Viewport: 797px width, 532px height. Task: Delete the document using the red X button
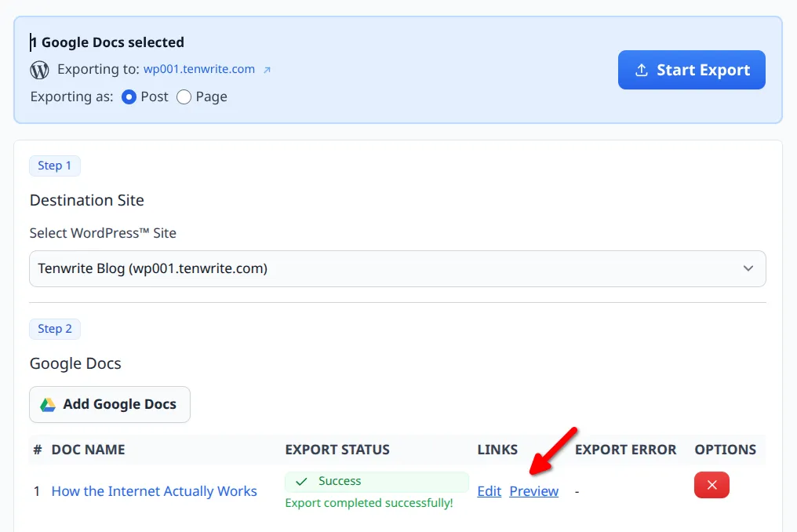[711, 486]
